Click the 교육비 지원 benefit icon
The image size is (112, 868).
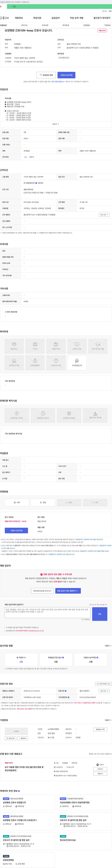(x=77, y=346)
